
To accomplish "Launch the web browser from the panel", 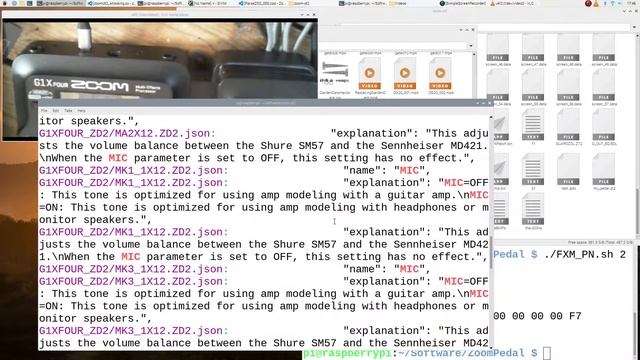I will (13, 3).
